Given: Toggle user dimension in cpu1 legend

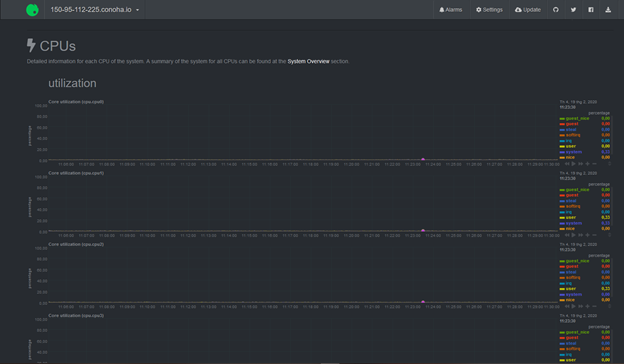Looking at the screenshot, I should (x=568, y=217).
